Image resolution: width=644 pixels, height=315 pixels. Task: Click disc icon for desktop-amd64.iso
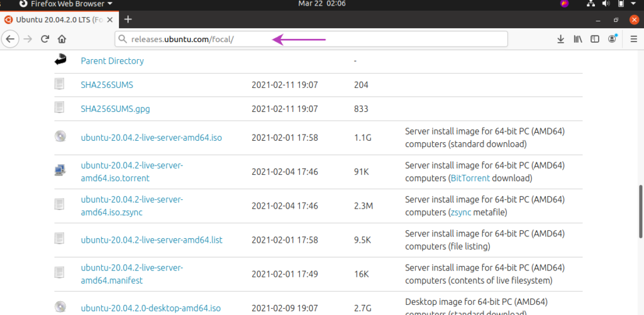(x=60, y=306)
